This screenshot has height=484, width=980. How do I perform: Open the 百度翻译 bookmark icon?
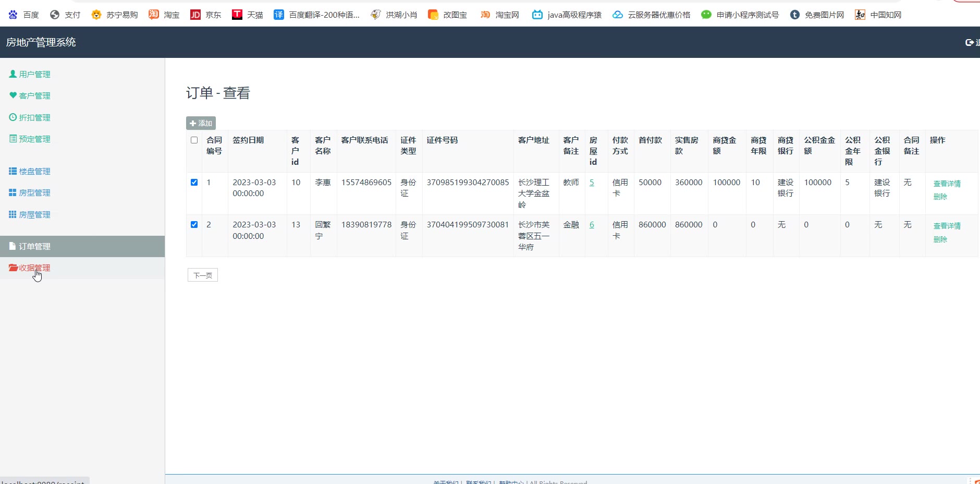click(279, 15)
